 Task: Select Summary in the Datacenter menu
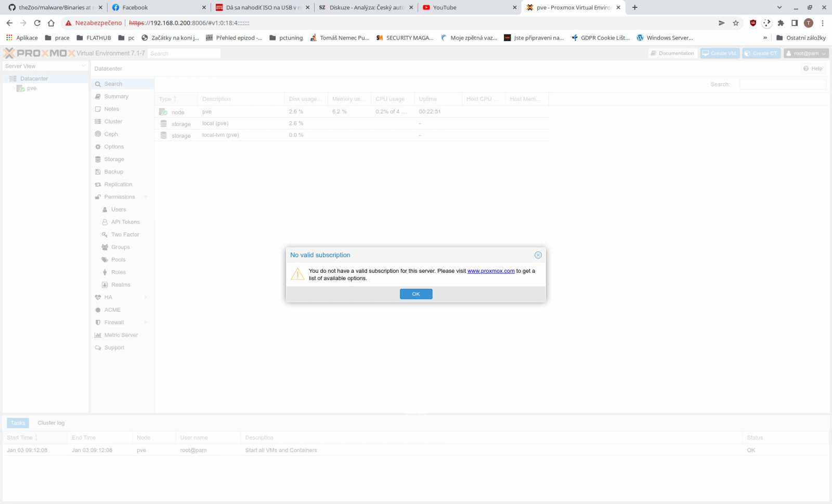click(123, 97)
